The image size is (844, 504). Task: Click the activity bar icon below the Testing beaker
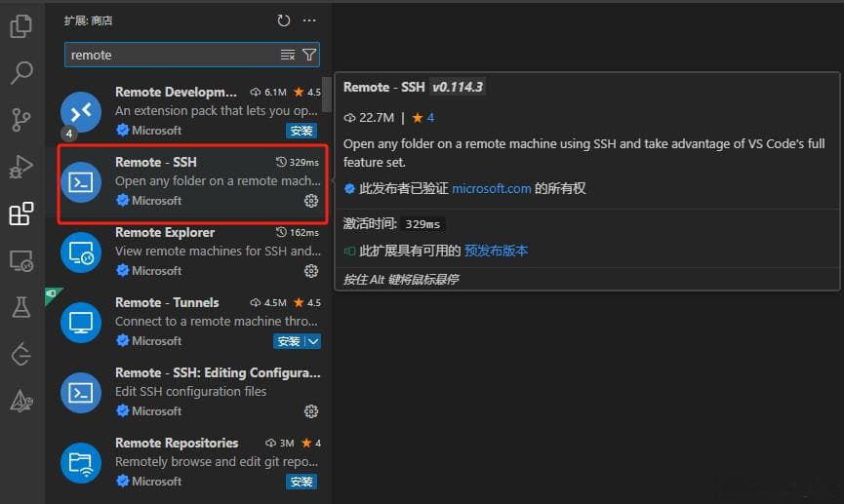21,354
